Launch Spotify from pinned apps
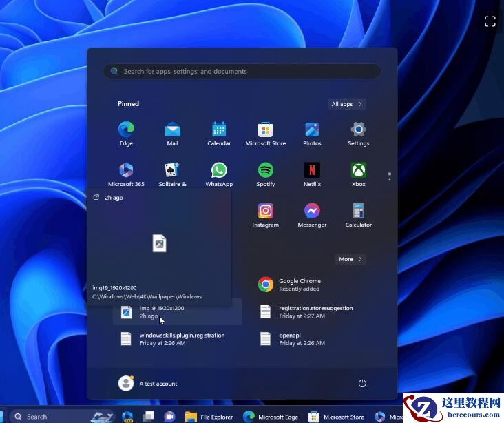Screen dimensions: 504x423 [x=266, y=175]
